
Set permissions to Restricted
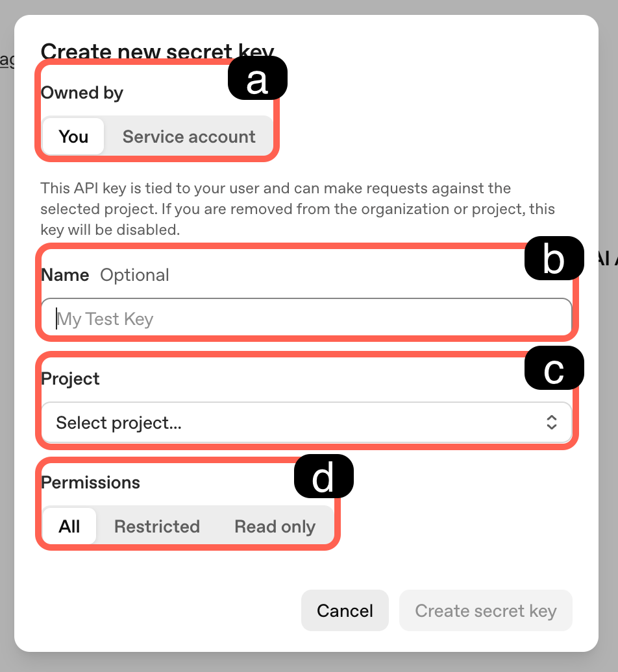157,526
